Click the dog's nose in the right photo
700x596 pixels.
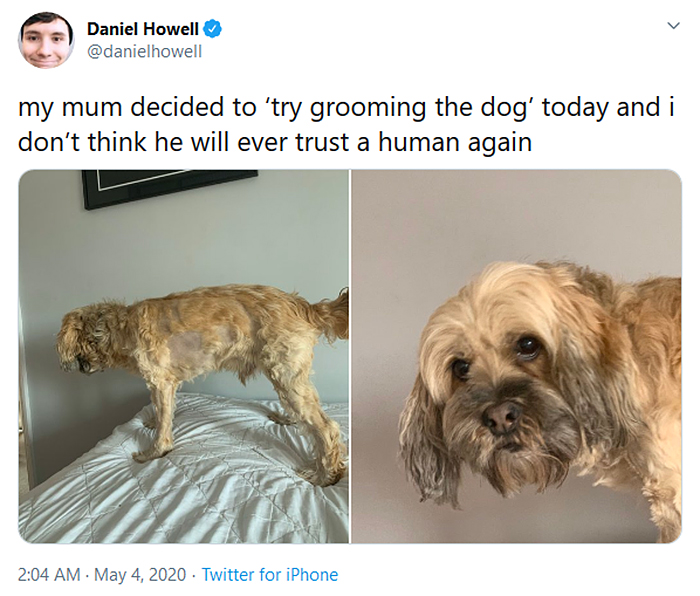click(x=502, y=417)
